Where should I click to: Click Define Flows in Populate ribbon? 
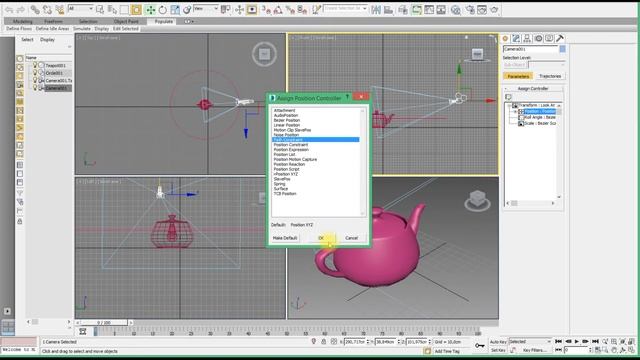click(x=19, y=29)
